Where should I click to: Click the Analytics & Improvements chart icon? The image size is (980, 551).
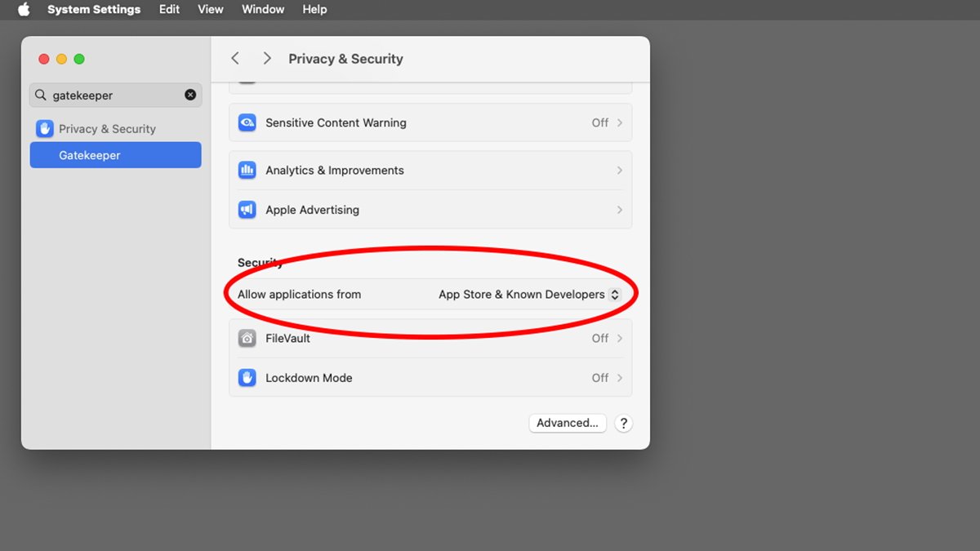click(x=247, y=170)
